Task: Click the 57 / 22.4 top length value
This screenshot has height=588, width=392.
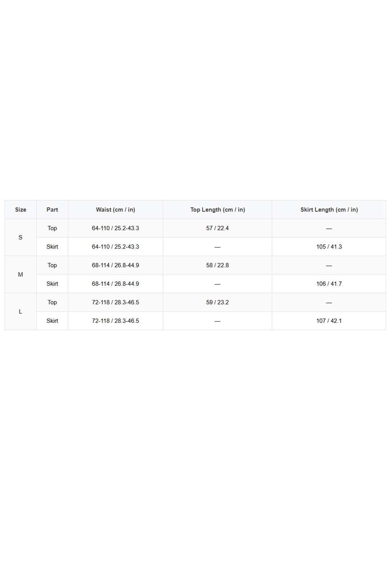Action: tap(217, 228)
